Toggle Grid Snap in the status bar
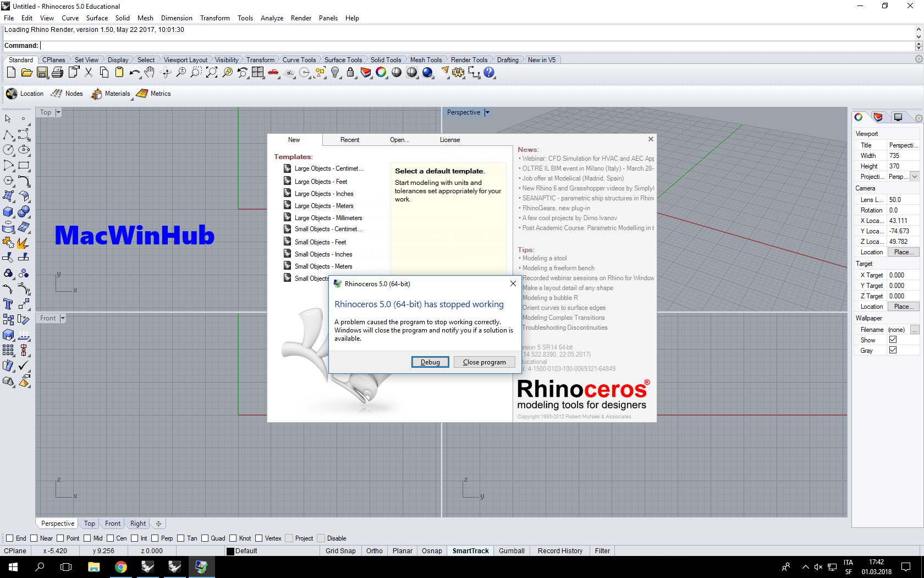 click(340, 551)
